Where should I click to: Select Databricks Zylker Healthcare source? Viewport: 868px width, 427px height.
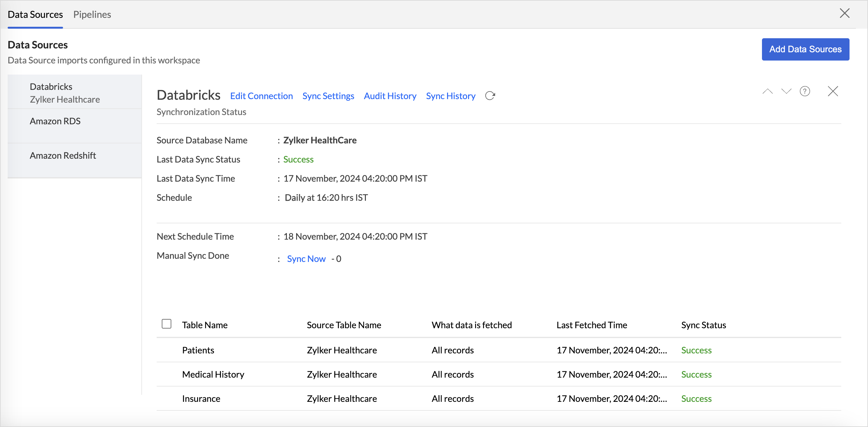[x=65, y=93]
